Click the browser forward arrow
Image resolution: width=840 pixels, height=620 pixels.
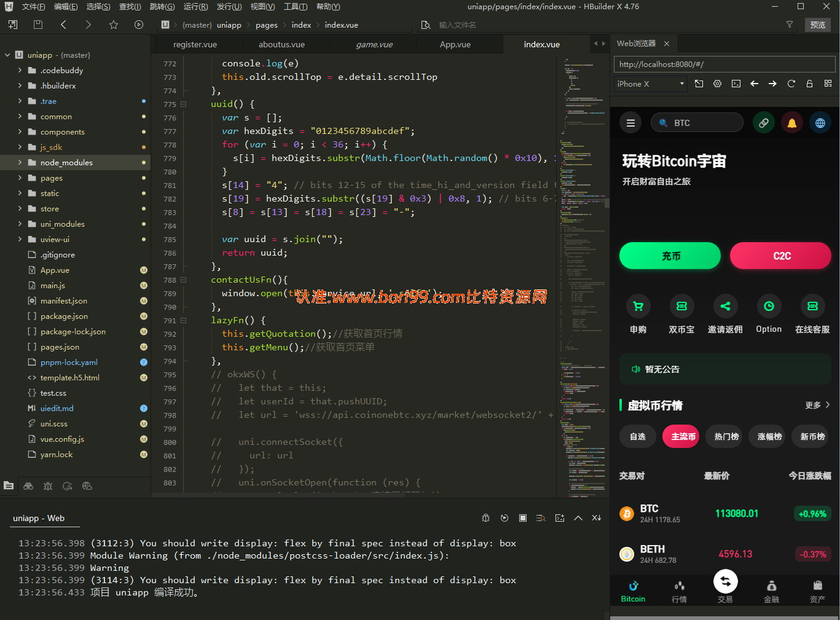point(772,84)
